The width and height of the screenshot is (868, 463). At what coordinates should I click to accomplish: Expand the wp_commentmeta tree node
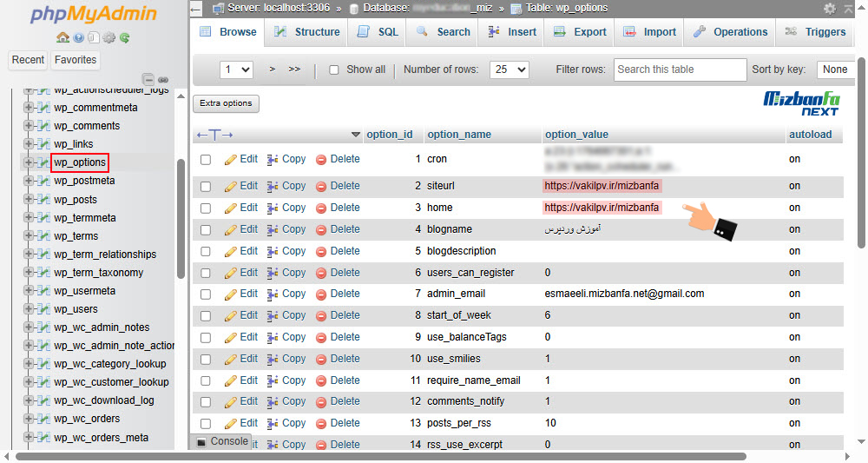pyautogui.click(x=29, y=108)
